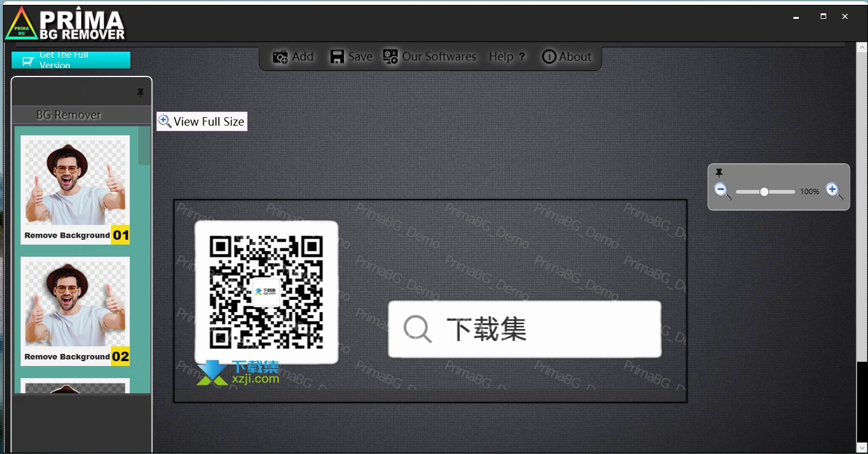Click Get The Full Version button

[x=71, y=60]
